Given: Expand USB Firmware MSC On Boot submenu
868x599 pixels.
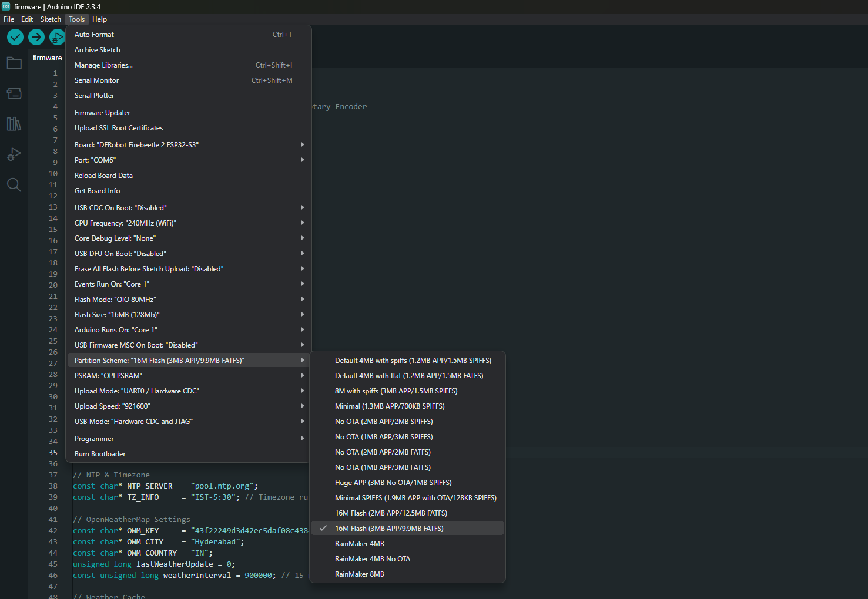Looking at the screenshot, I should (189, 345).
